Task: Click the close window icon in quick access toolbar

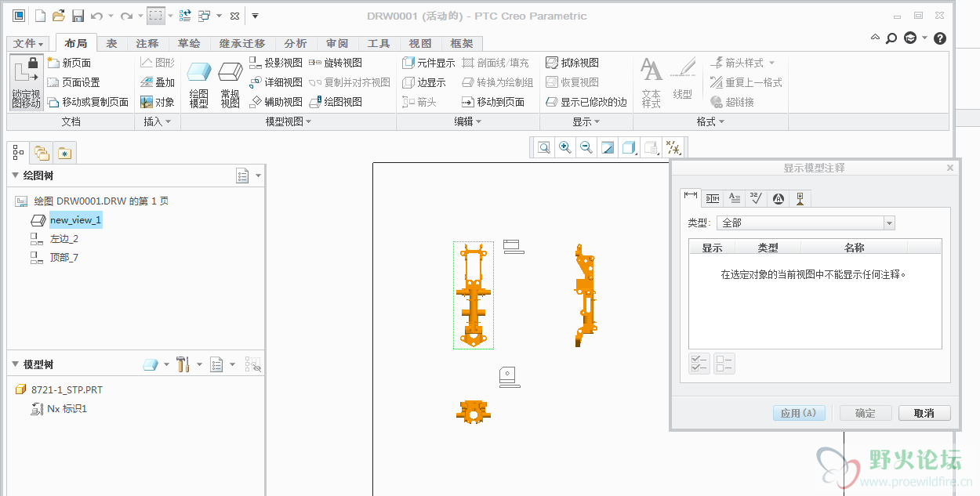Action: click(x=234, y=16)
